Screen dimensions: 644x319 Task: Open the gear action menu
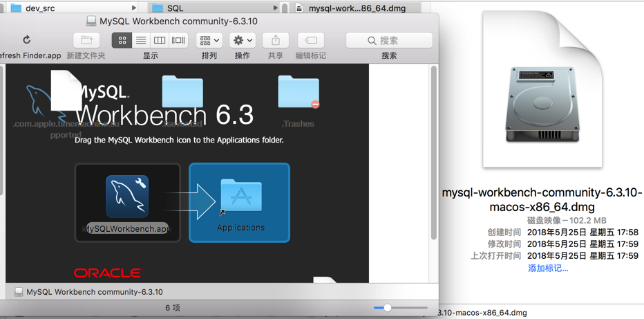click(243, 40)
